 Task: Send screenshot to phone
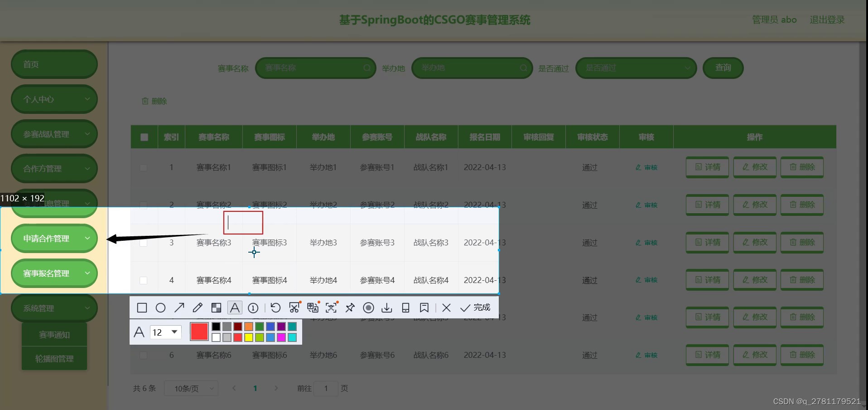(x=405, y=308)
